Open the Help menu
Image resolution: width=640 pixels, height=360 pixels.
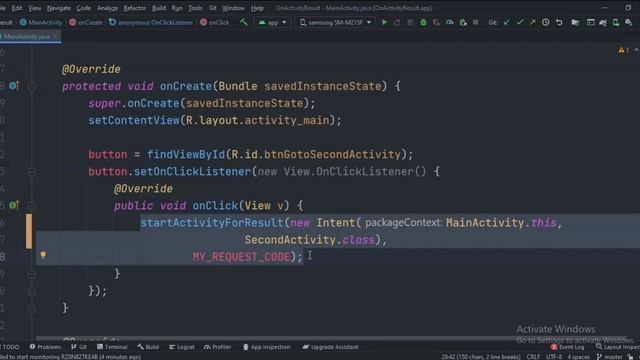point(257,8)
